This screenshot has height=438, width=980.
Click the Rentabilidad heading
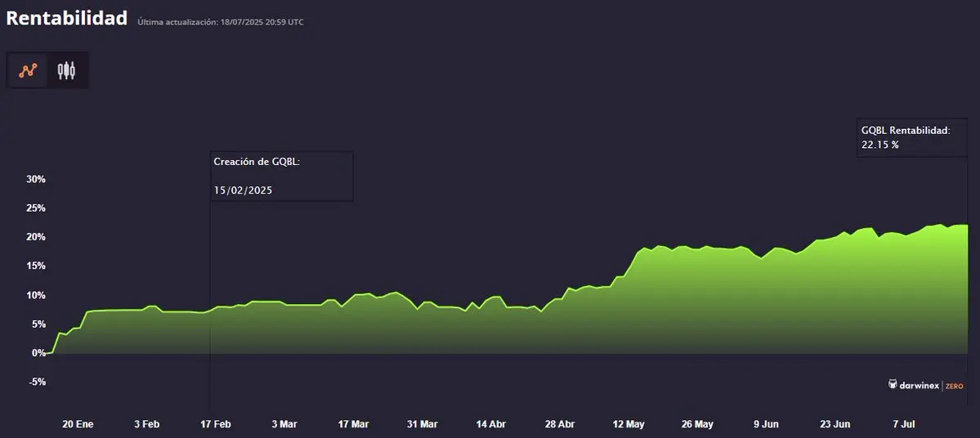[x=67, y=17]
